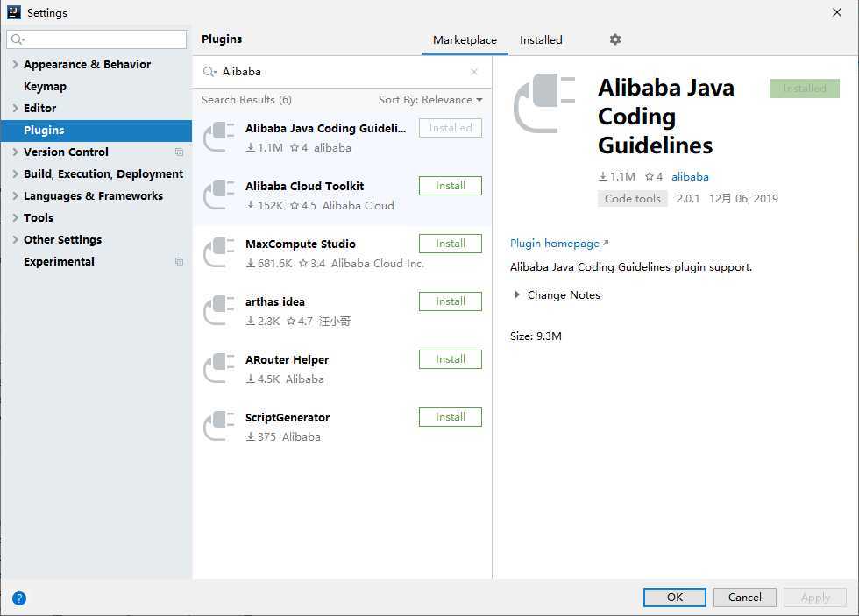Click the disabled Apply button
The height and width of the screenshot is (616, 859).
(815, 598)
